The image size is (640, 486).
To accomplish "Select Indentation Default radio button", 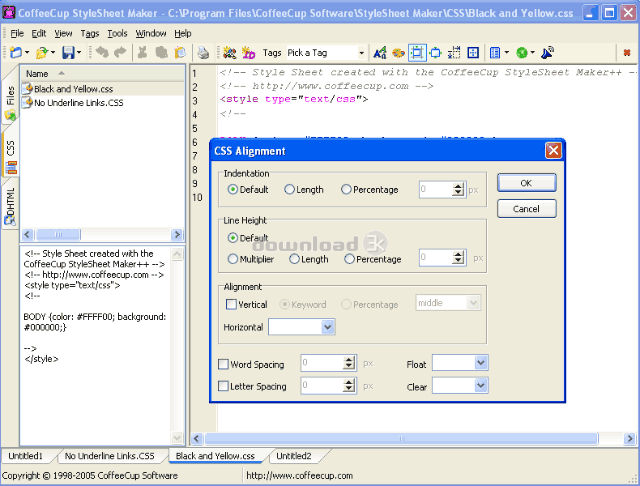I will click(232, 189).
